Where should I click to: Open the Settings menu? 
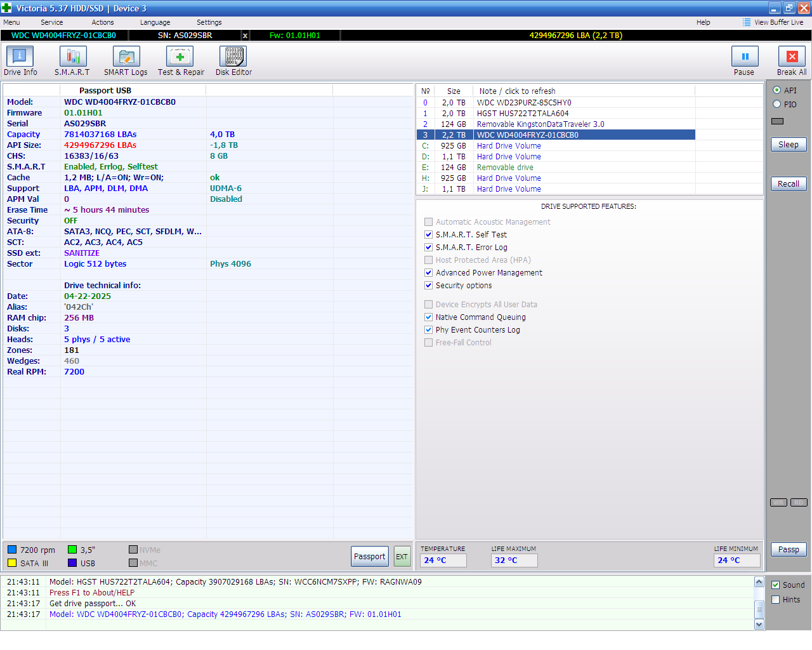pyautogui.click(x=209, y=22)
